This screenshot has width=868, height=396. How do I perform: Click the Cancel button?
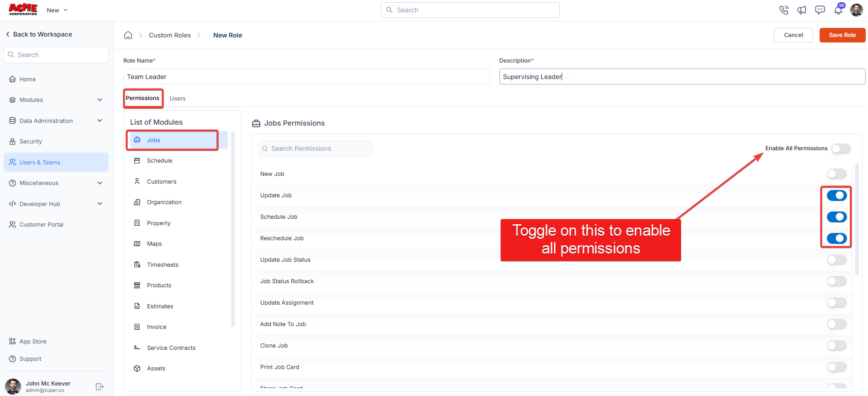coord(794,35)
